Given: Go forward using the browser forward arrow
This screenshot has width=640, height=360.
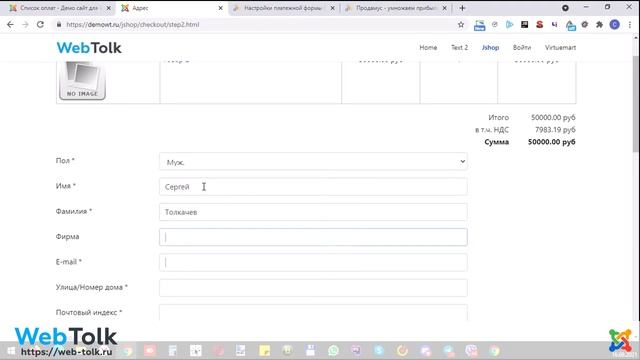Looking at the screenshot, I should point(25,24).
